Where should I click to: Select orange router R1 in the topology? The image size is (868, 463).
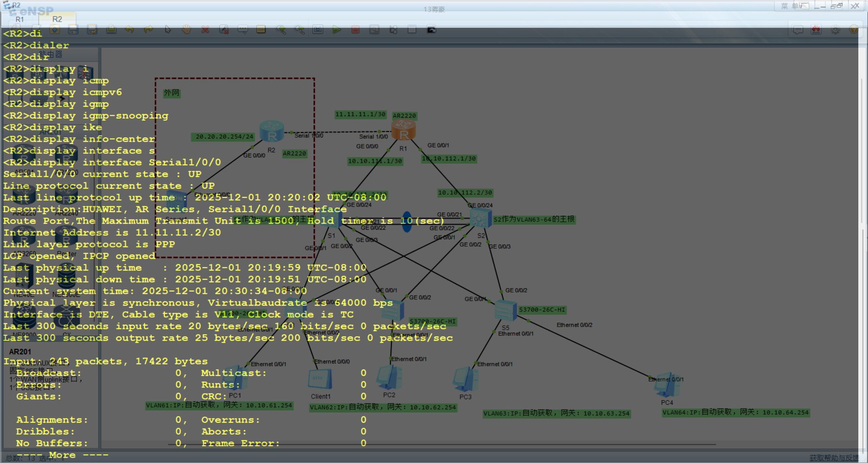[403, 130]
